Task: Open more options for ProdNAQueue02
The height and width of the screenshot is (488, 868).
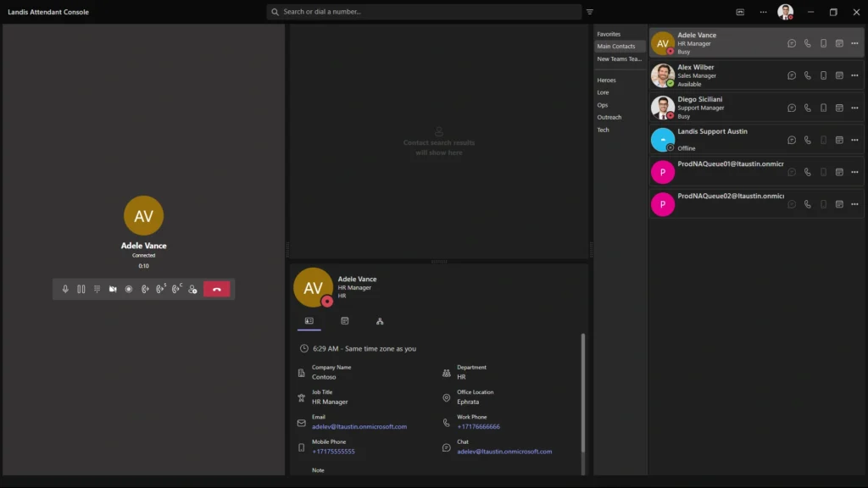Action: [x=854, y=204]
